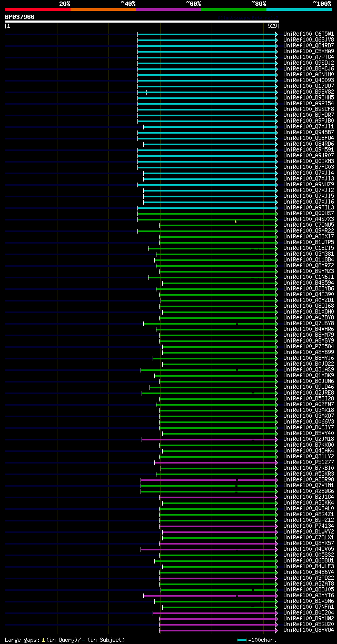The image size is (337, 644).
Task: Open hit UniRef100_Q3AXQ7
Action: [x=309, y=416]
